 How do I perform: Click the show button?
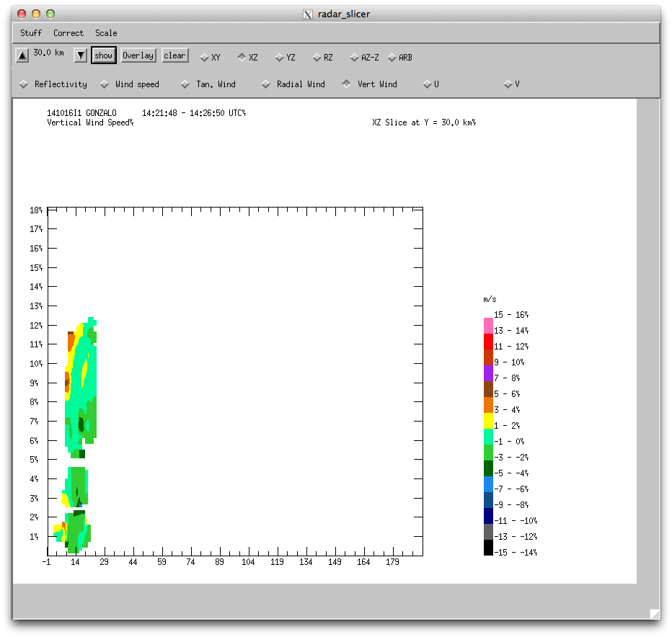tap(104, 55)
